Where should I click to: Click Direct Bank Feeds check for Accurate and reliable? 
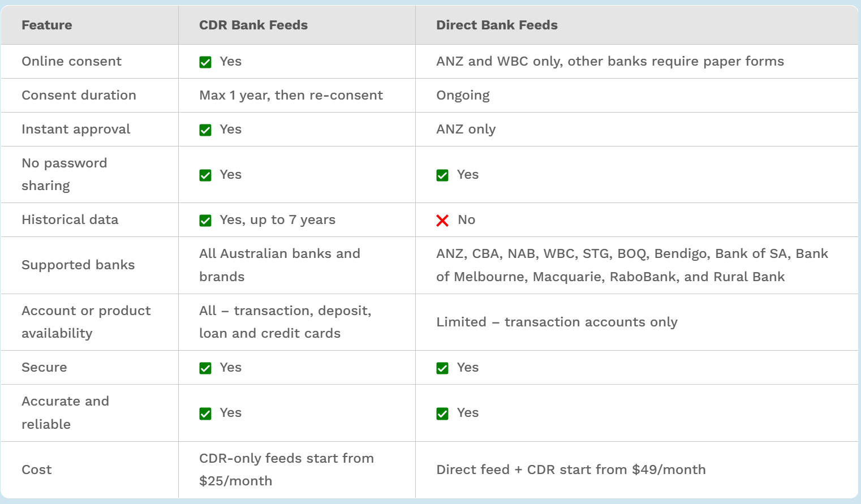tap(442, 413)
